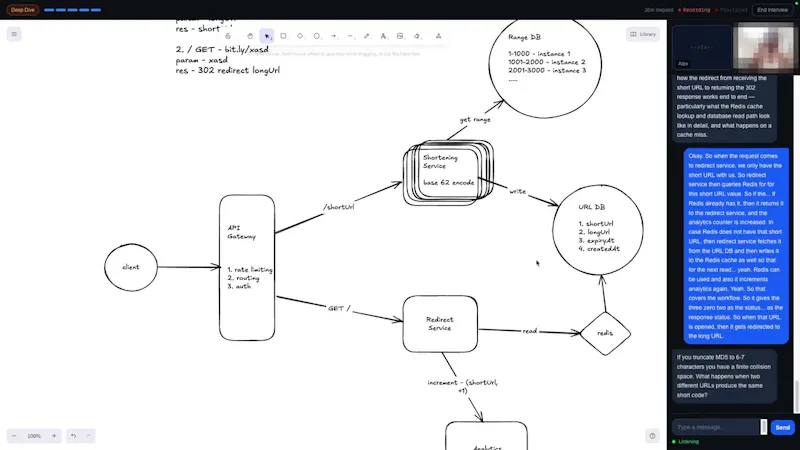Click the Listening status indicator
This screenshot has height=450, width=800.
686,442
